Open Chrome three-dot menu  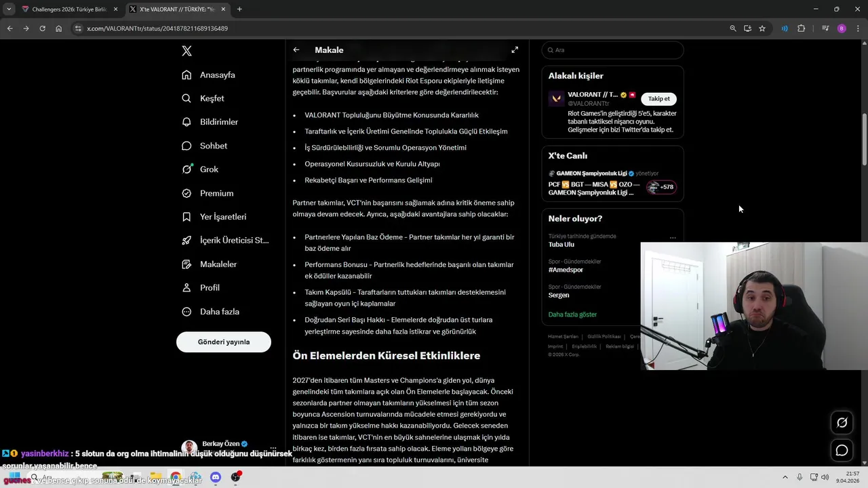[x=858, y=28]
